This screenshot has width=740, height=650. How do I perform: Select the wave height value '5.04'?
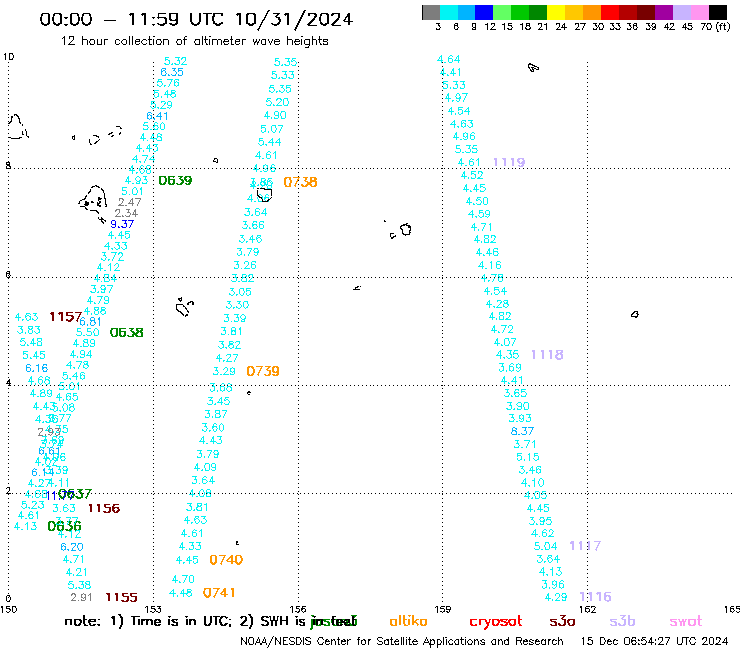[x=546, y=546]
